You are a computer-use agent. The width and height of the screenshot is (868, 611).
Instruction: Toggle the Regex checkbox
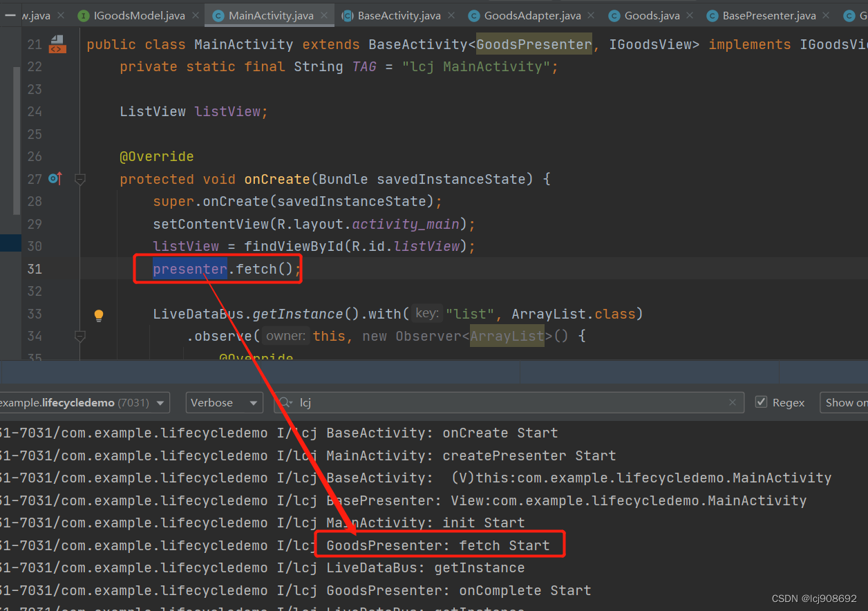pos(762,402)
